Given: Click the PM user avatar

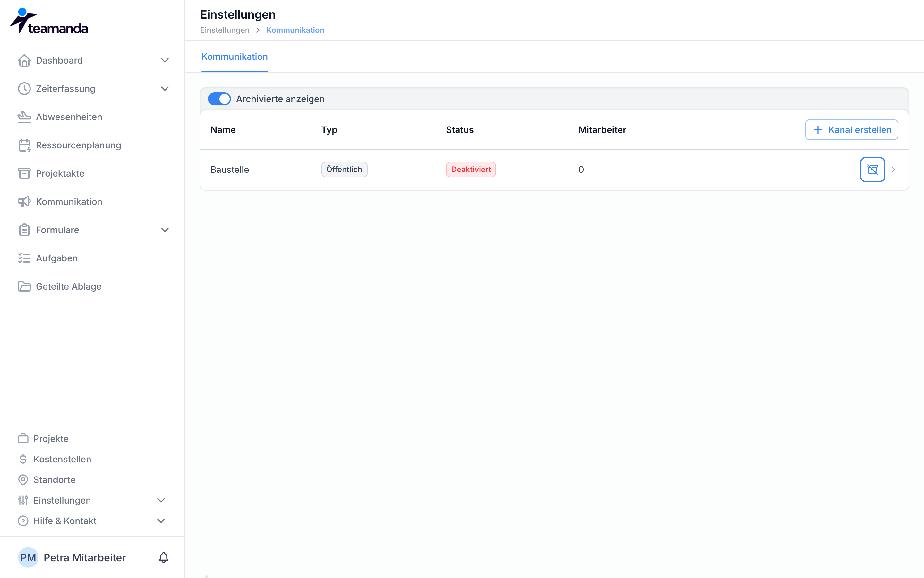Looking at the screenshot, I should click(28, 557).
